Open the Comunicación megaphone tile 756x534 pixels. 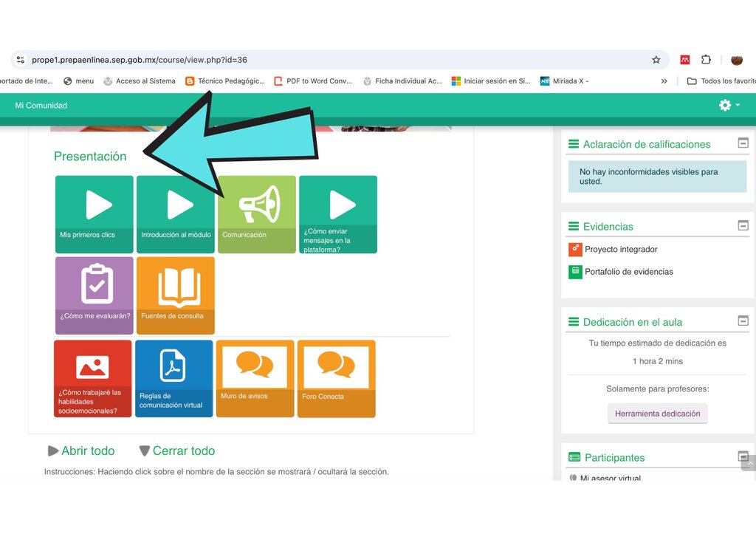pos(256,214)
